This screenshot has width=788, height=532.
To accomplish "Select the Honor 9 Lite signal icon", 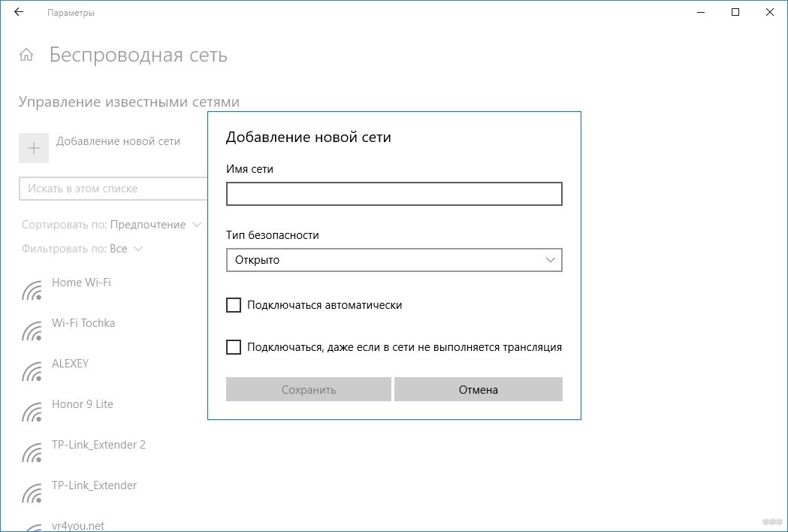I will pyautogui.click(x=32, y=412).
